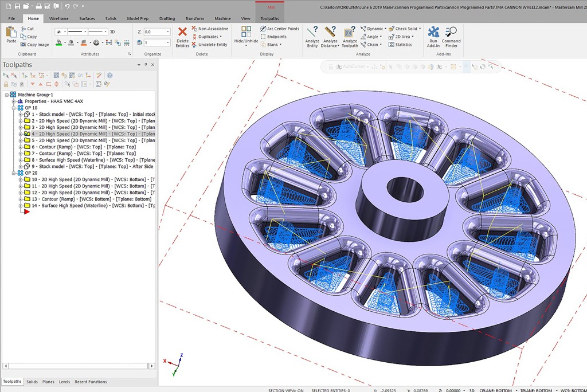This screenshot has width=587, height=392.
Task: Open the Command Finder
Action: coord(451,37)
